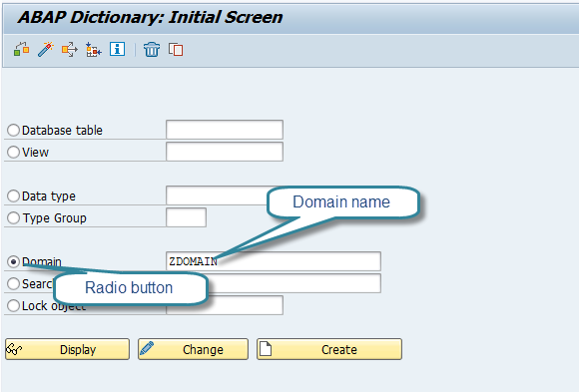
Task: Click the Display button
Action: pos(67,349)
